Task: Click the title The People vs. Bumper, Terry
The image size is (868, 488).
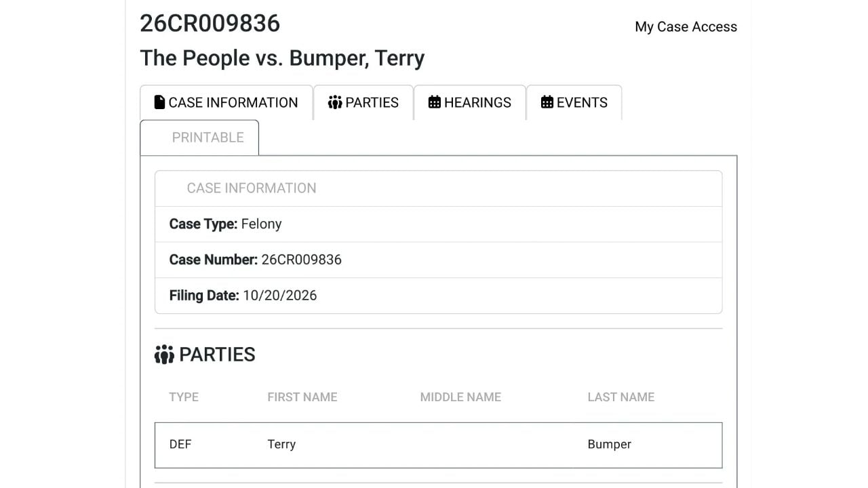Action: (x=282, y=58)
